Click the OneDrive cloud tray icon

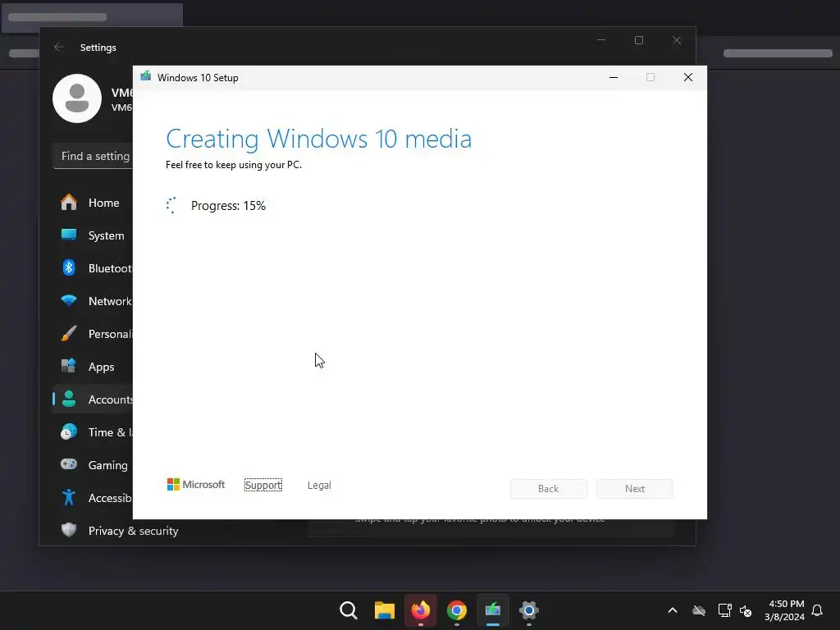click(699, 610)
